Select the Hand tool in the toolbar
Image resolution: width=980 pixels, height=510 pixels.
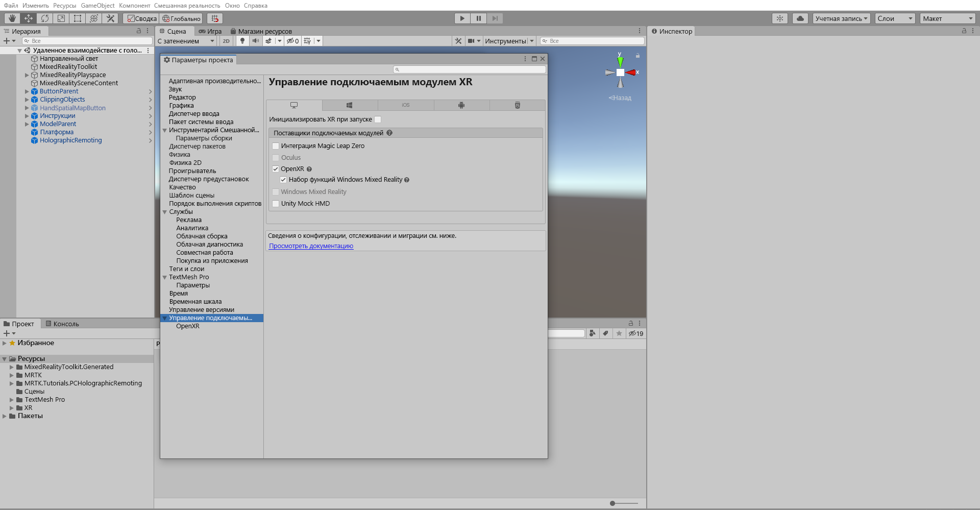click(x=12, y=18)
